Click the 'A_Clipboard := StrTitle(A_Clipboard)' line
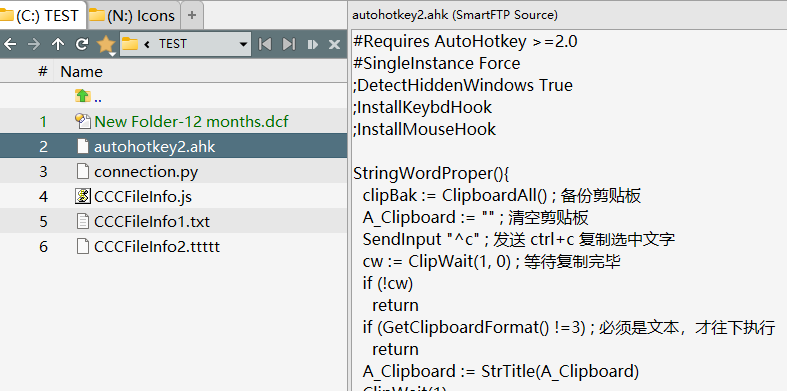The width and height of the screenshot is (787, 391). (501, 371)
